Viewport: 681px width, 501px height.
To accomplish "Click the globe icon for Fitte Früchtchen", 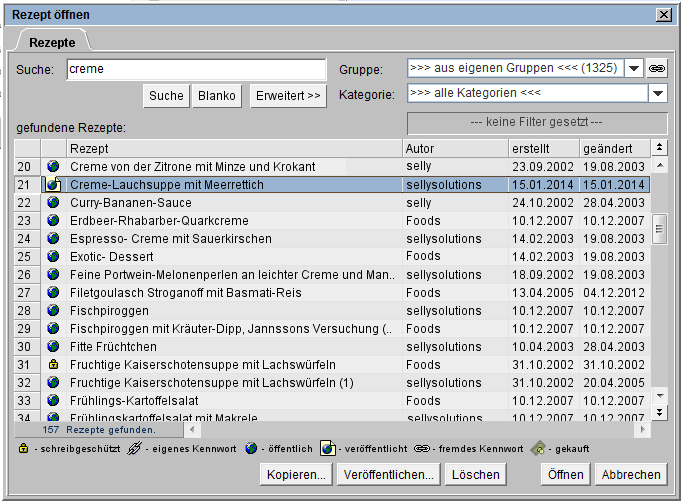I will [54, 347].
